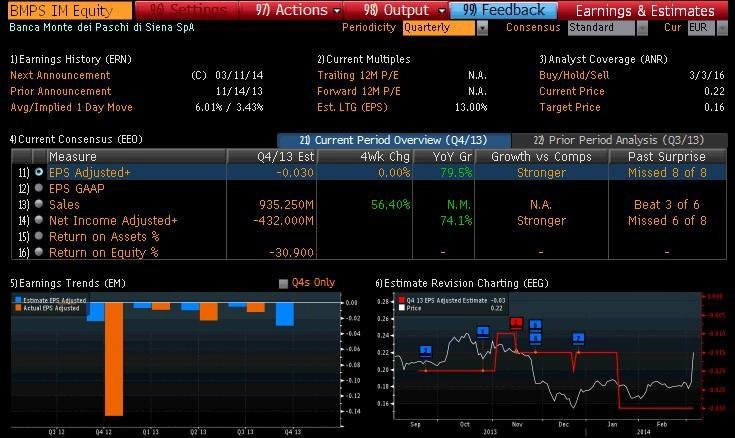735x438 pixels.
Task: Click the large orange Q4 12 actual EPS bar
Action: pos(114,359)
